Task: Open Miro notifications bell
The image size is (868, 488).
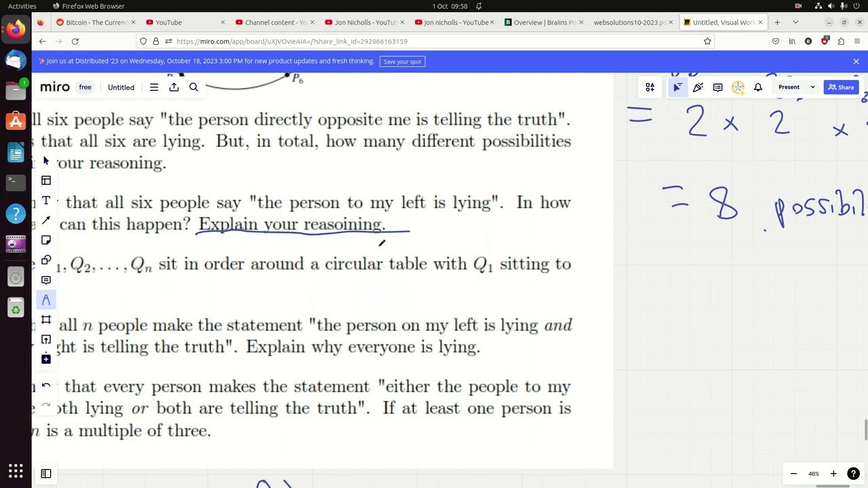Action: point(758,87)
